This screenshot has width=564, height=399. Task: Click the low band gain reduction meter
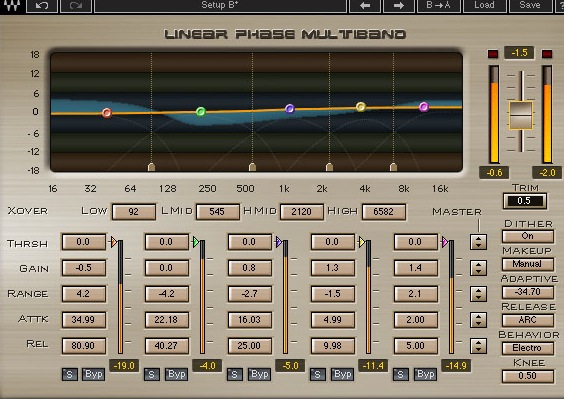120,297
